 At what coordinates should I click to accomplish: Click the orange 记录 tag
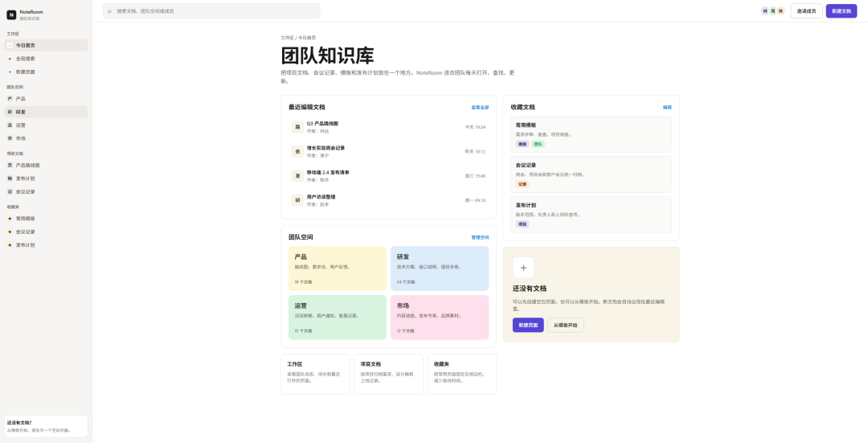click(522, 184)
